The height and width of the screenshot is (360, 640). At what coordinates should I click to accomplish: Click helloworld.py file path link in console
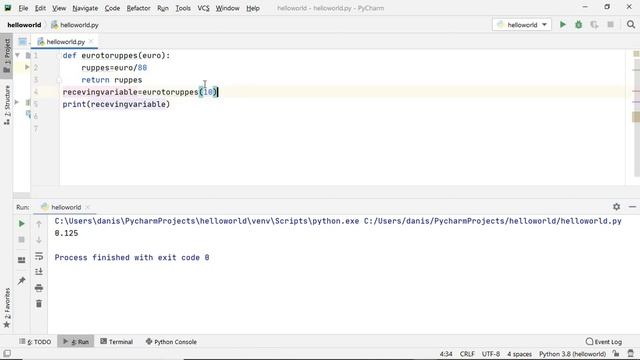click(493, 221)
